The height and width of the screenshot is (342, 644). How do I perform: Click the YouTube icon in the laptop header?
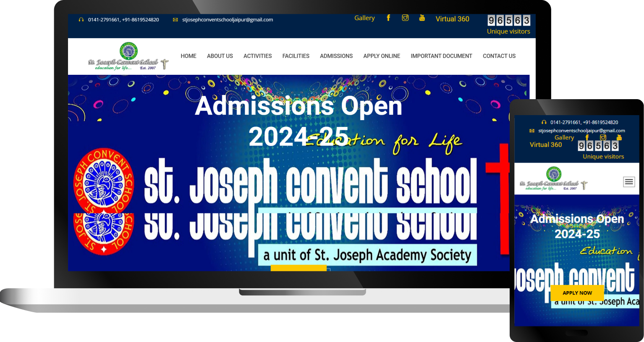[x=422, y=18]
